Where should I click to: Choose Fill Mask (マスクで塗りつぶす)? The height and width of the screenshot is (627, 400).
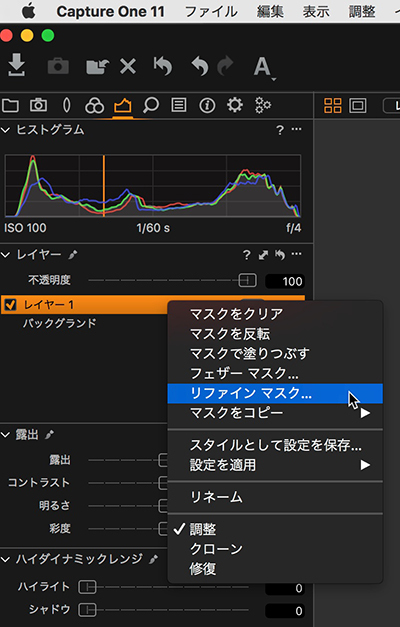[275, 353]
